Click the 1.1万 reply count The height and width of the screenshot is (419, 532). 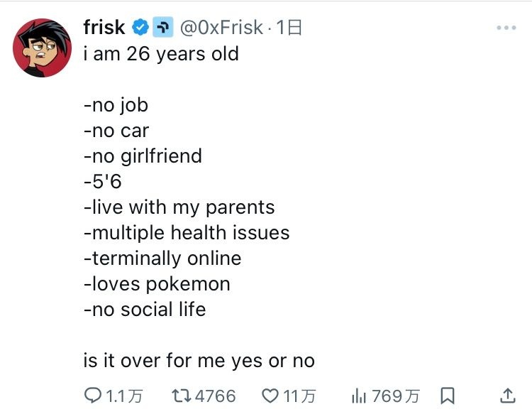(123, 396)
